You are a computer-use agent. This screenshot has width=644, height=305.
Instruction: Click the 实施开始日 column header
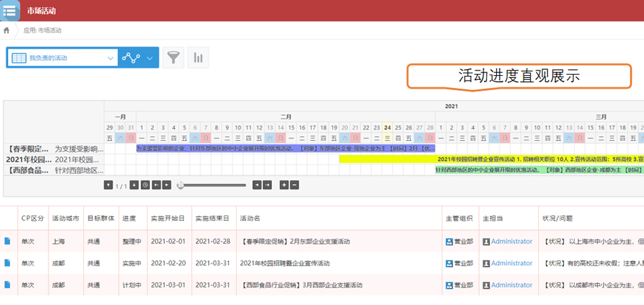pos(167,218)
